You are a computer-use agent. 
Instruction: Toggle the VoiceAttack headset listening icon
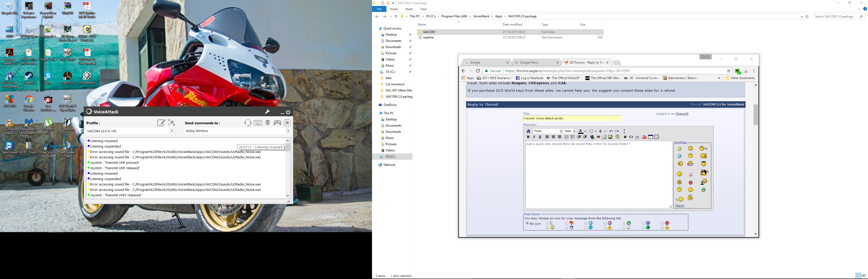pyautogui.click(x=248, y=123)
